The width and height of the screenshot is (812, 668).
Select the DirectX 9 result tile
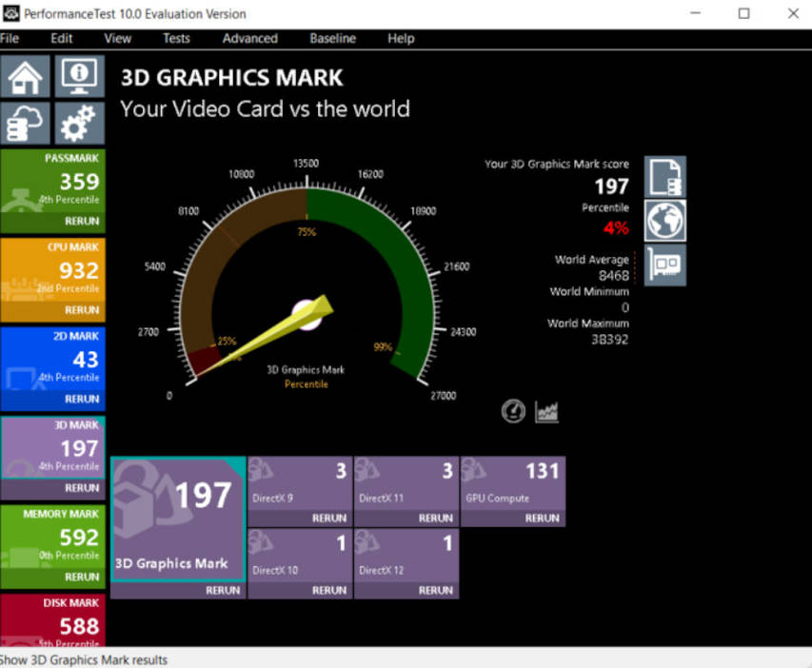tap(301, 482)
